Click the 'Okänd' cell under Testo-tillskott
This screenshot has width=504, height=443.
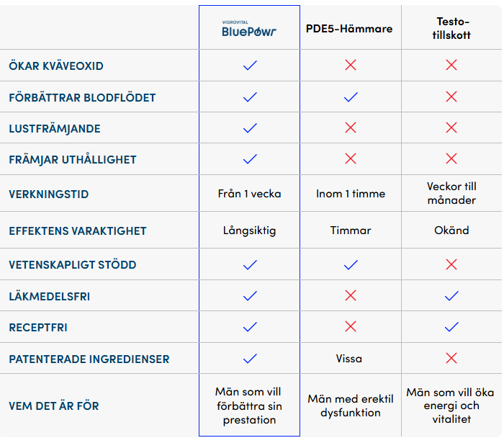click(451, 231)
